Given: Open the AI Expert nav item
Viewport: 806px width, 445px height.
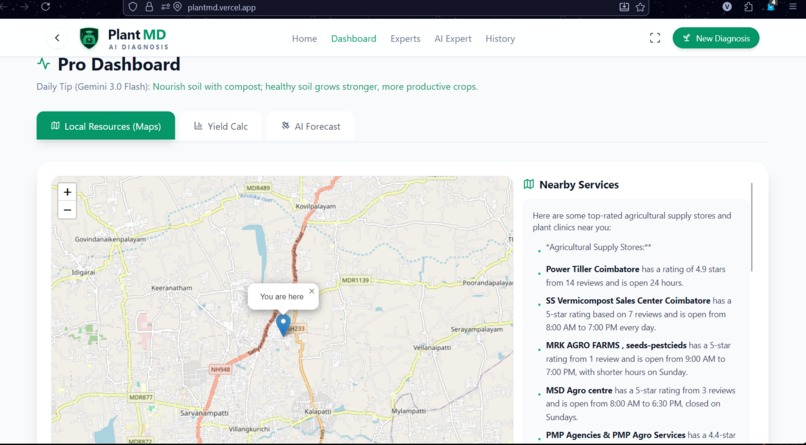Looking at the screenshot, I should pos(453,39).
